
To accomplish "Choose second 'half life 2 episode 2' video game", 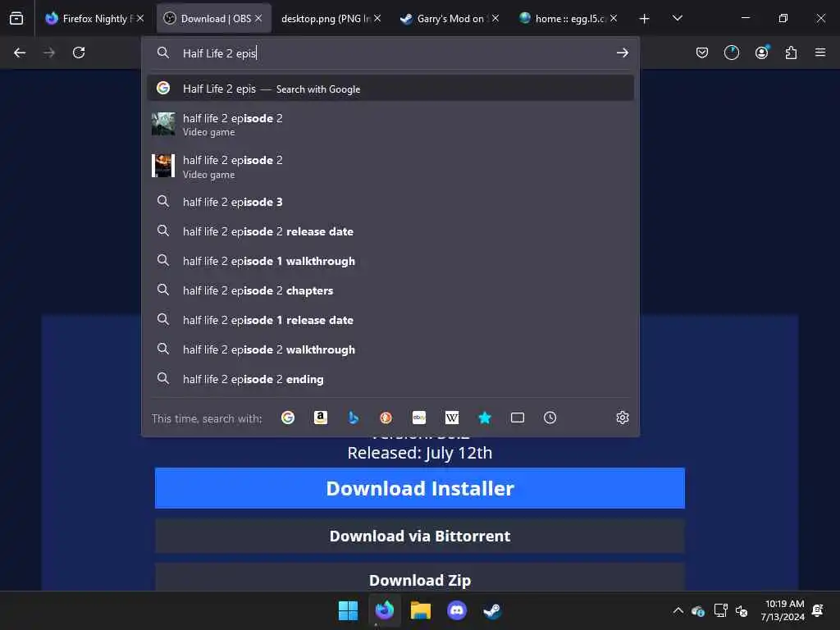I will [x=390, y=167].
